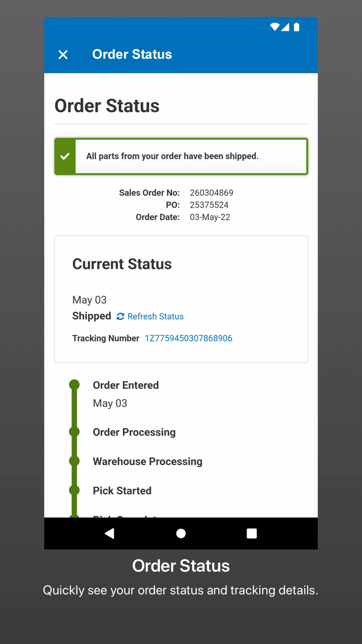Select the Pick Started timeline dot

tap(74, 490)
